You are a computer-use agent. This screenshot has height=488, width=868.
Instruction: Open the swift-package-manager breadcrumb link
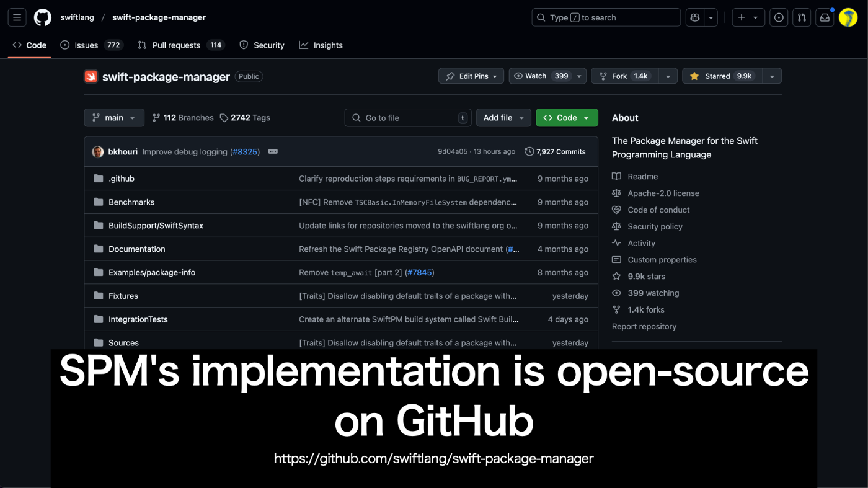pyautogui.click(x=159, y=17)
